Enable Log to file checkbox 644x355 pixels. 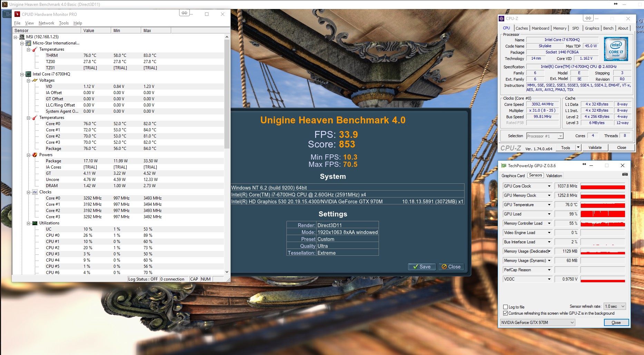coord(506,307)
